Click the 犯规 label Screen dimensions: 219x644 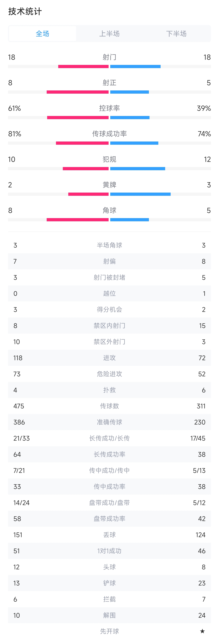(109, 159)
